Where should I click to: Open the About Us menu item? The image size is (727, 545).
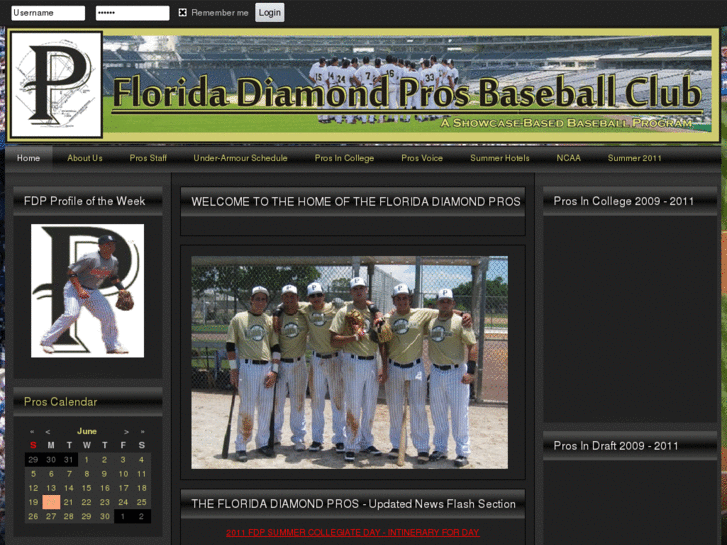tap(85, 158)
